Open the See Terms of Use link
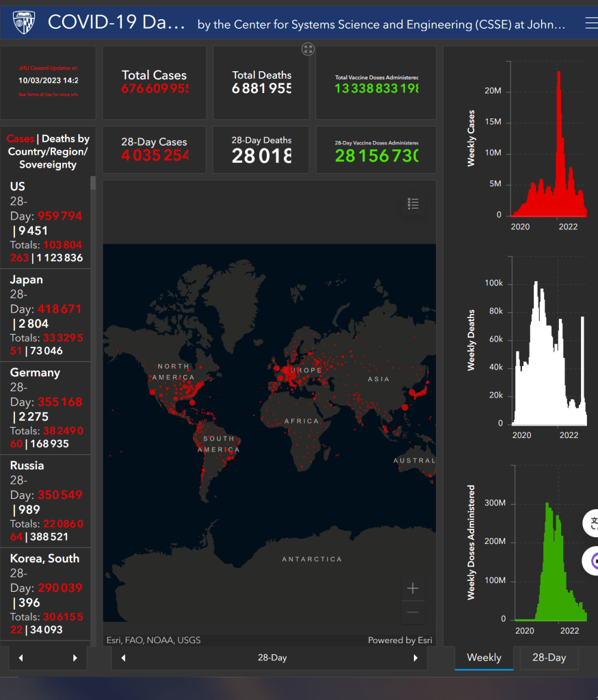Image resolution: width=598 pixels, height=700 pixels. coord(48,94)
